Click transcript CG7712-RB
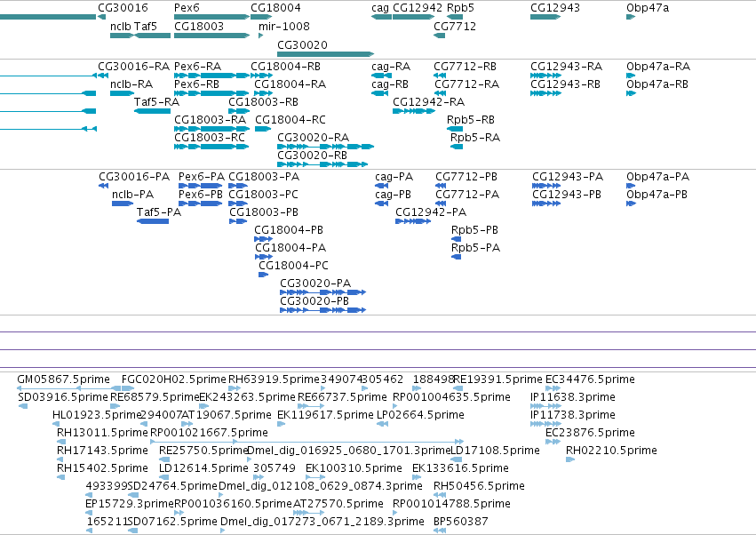Screen dimensions: 756x535 (440, 76)
